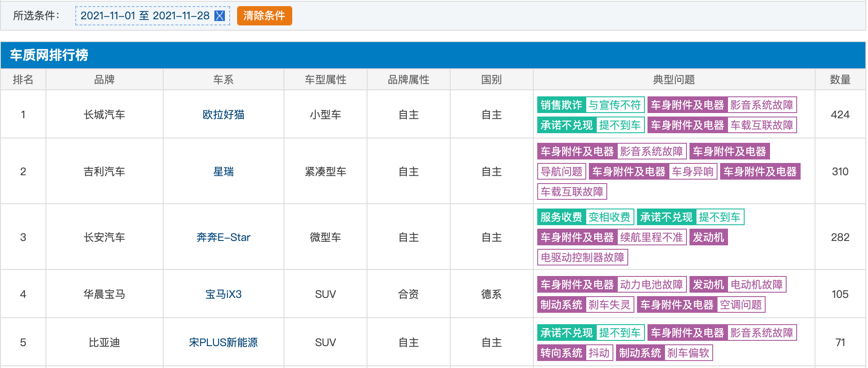Click the 微型车 type cell
The height and width of the screenshot is (368, 868).
point(325,237)
